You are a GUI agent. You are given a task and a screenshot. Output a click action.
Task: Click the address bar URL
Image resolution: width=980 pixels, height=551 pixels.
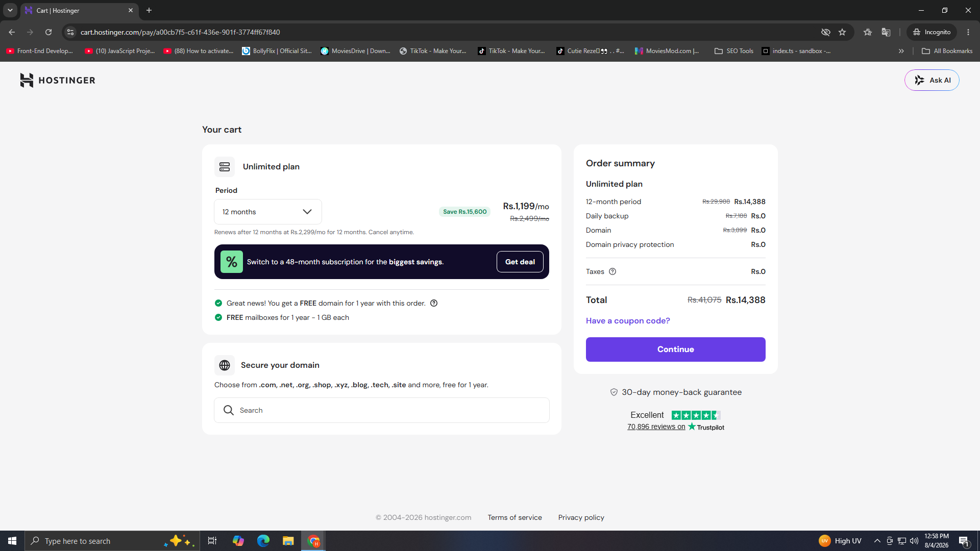point(180,32)
